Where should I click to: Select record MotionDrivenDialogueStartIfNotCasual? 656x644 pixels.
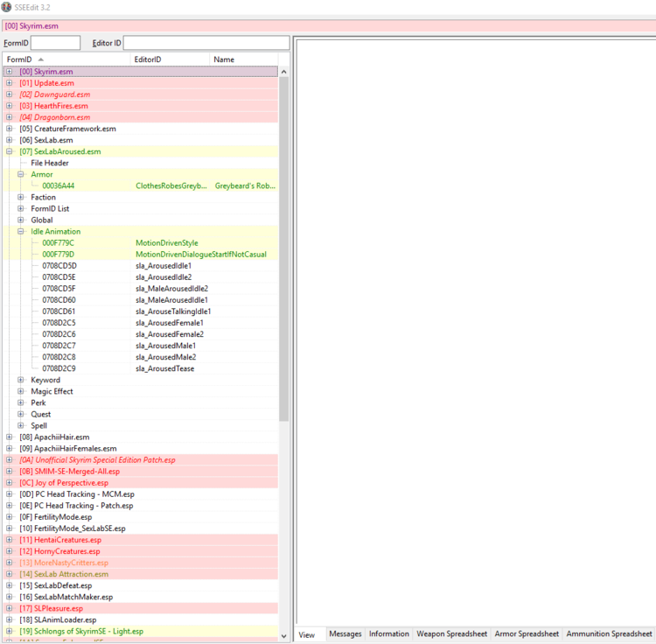point(141,255)
